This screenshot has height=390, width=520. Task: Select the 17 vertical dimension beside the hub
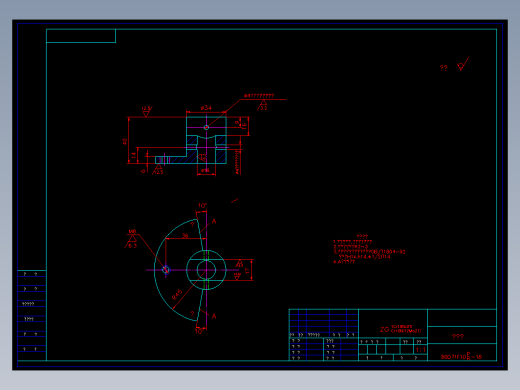248,271
